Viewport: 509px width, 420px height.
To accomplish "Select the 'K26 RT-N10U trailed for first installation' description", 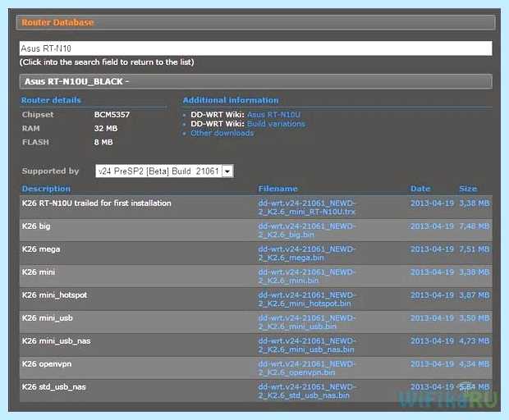I will point(96,203).
